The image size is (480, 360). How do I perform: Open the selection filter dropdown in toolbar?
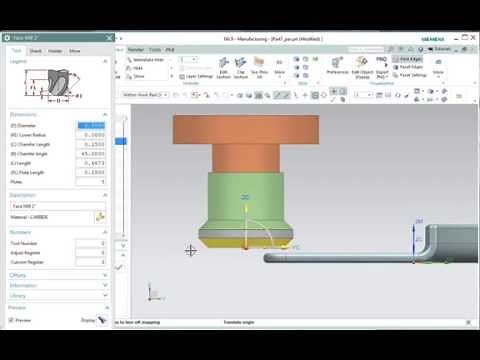point(146,95)
